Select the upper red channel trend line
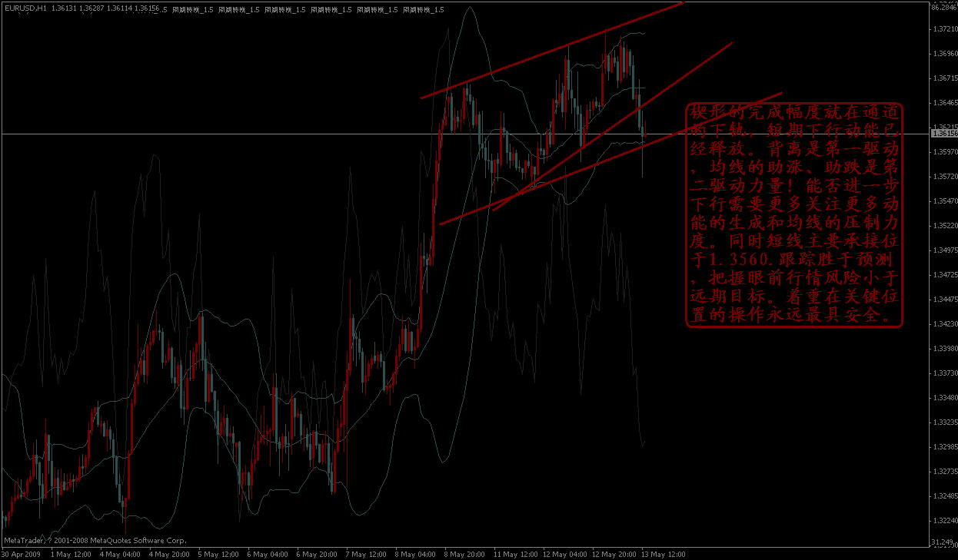The width and height of the screenshot is (958, 560). pyautogui.click(x=551, y=50)
